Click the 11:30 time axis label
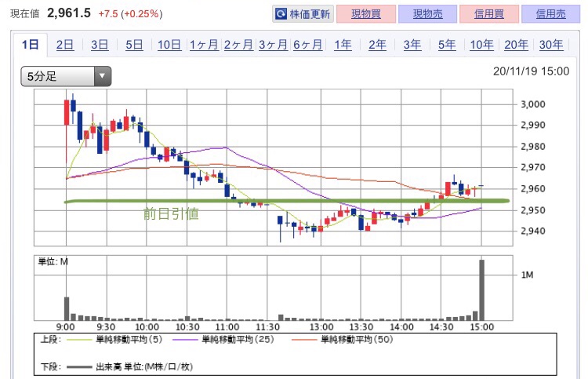 tap(267, 327)
